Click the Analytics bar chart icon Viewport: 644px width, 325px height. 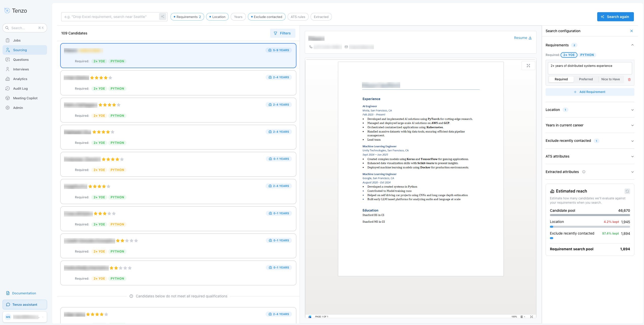click(8, 79)
